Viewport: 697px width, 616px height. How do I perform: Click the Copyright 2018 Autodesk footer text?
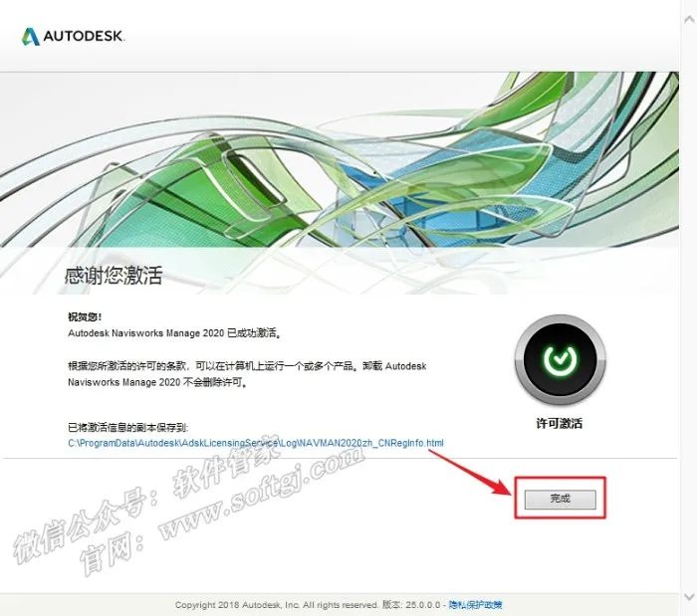pos(276,604)
